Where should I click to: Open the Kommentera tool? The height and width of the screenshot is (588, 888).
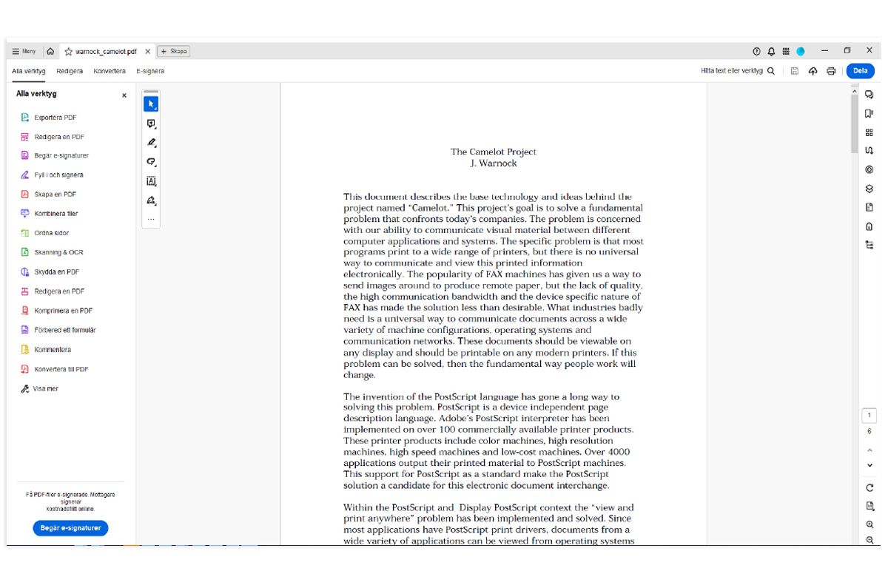click(x=46, y=349)
